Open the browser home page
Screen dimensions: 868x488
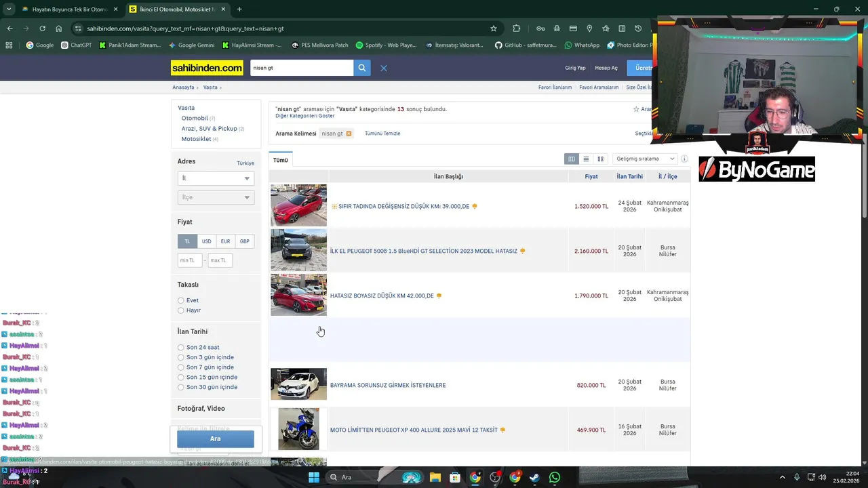coord(59,28)
